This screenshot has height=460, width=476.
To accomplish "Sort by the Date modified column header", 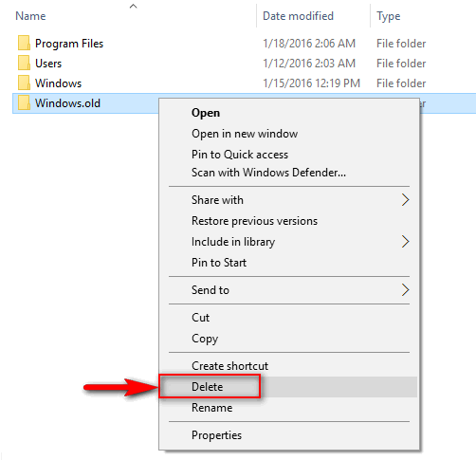I will coord(298,16).
